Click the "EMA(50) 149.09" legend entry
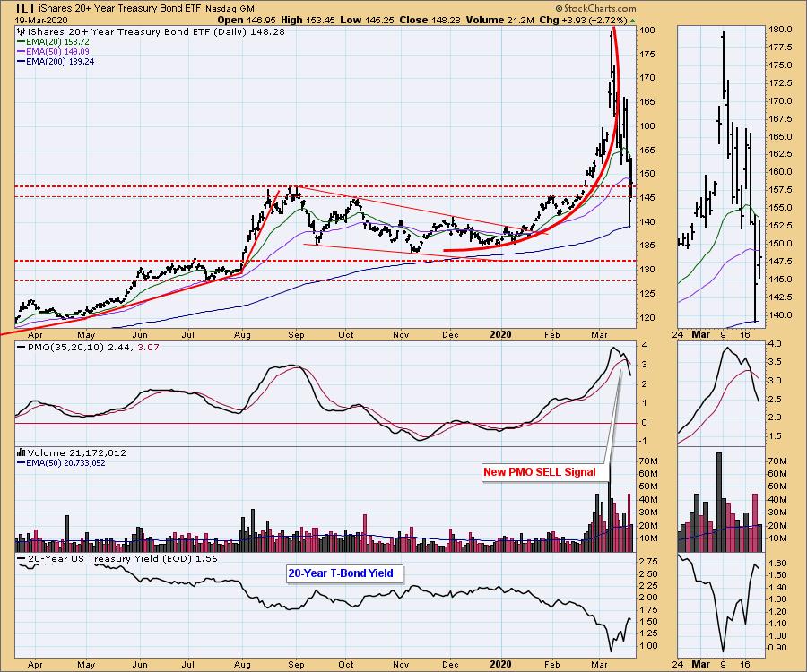 pyautogui.click(x=57, y=51)
